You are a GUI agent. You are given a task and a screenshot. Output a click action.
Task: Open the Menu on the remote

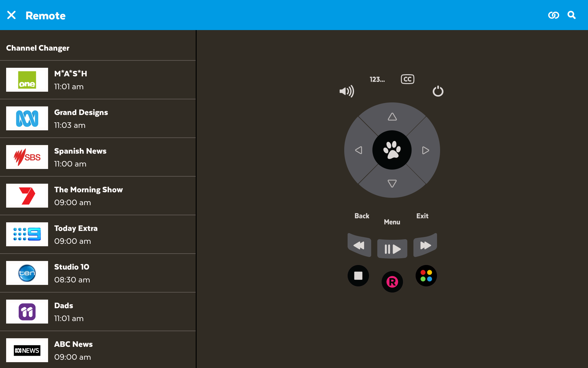coord(392,222)
